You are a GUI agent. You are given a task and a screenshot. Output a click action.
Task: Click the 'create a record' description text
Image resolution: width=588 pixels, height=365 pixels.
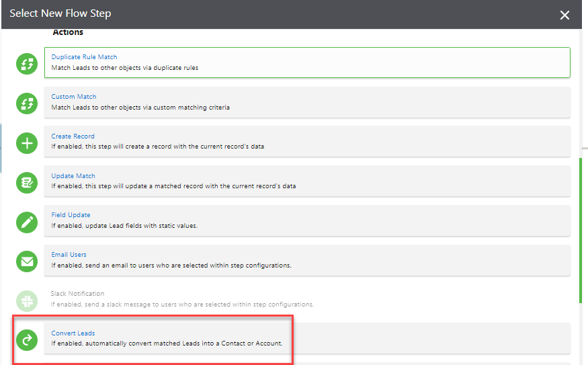[157, 147]
